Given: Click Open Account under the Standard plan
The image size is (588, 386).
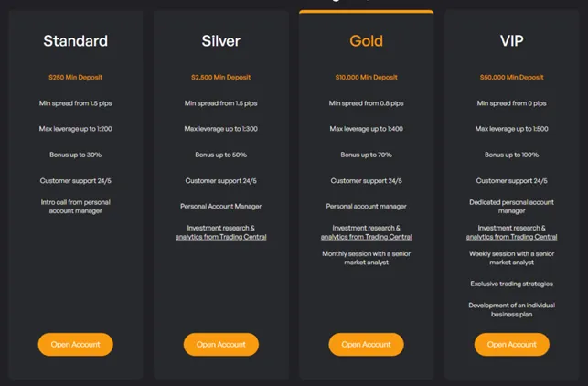Looking at the screenshot, I should (75, 344).
